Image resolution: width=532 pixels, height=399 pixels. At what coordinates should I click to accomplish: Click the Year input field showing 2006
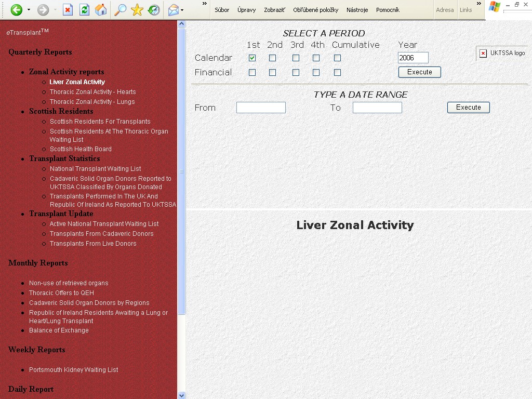[413, 58]
